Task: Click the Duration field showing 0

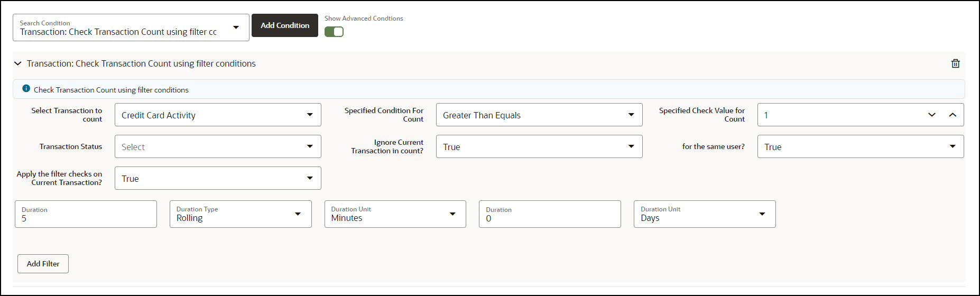Action: (550, 214)
